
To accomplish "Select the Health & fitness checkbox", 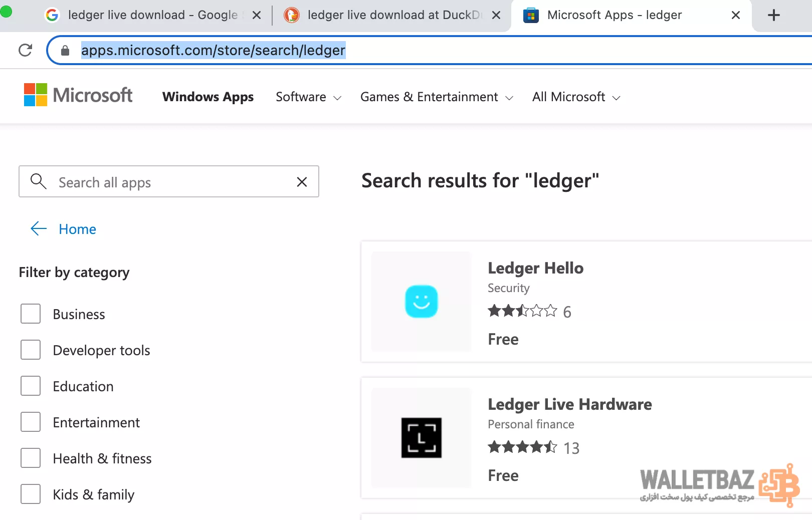I will pos(31,458).
